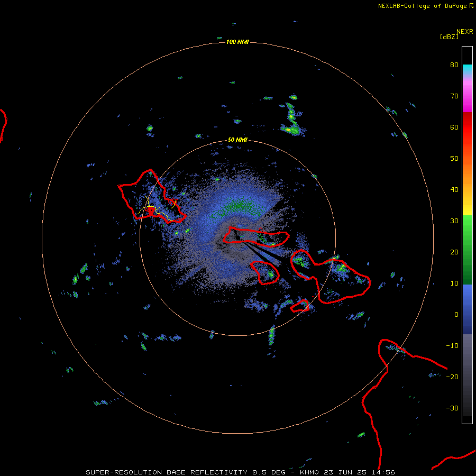Viewport: 476px width, 476px height.
Task: Select the 40 value on dBZ scale
Action: pos(454,190)
